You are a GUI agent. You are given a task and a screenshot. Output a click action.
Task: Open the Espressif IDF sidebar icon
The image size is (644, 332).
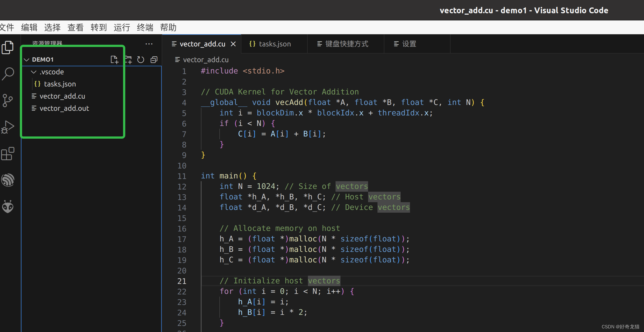[x=7, y=180]
